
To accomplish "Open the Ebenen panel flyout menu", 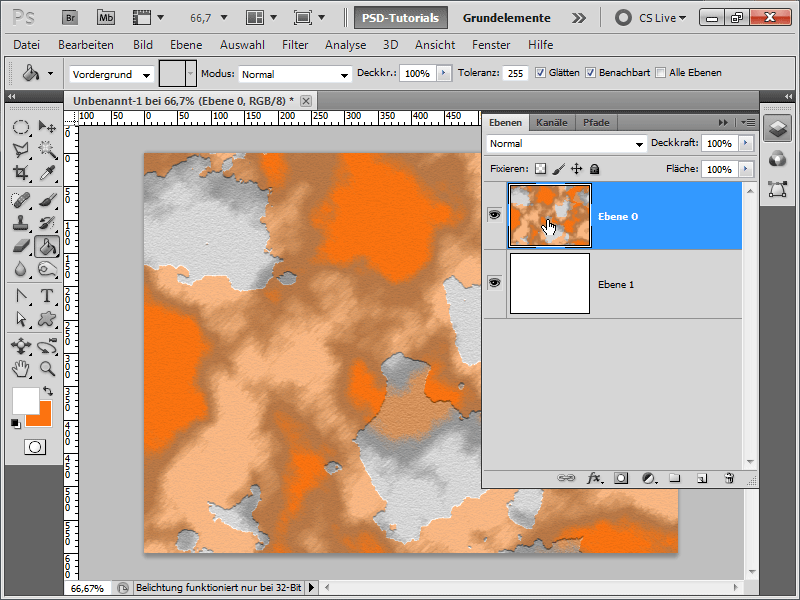I will [x=748, y=122].
